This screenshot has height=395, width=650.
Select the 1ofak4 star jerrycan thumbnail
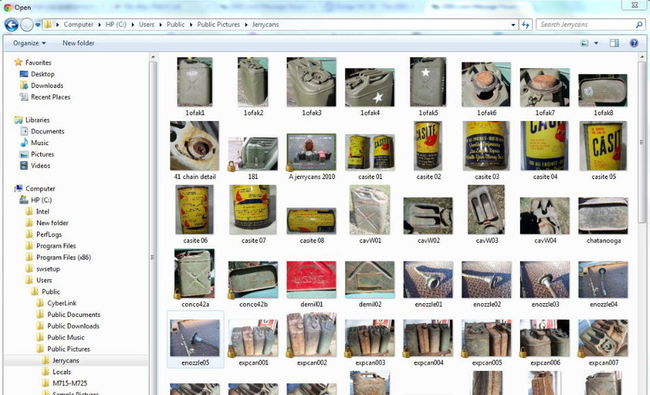(x=370, y=87)
